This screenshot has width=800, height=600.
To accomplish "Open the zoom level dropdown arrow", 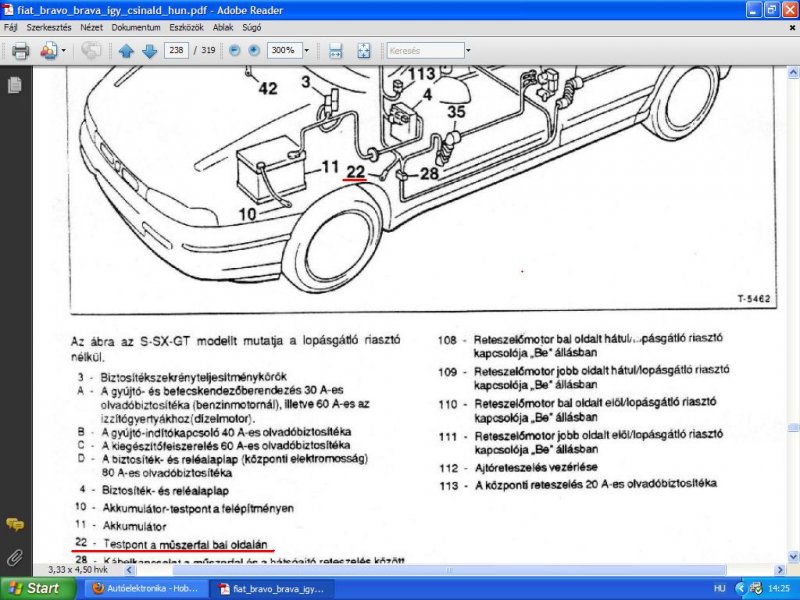I will (x=307, y=50).
